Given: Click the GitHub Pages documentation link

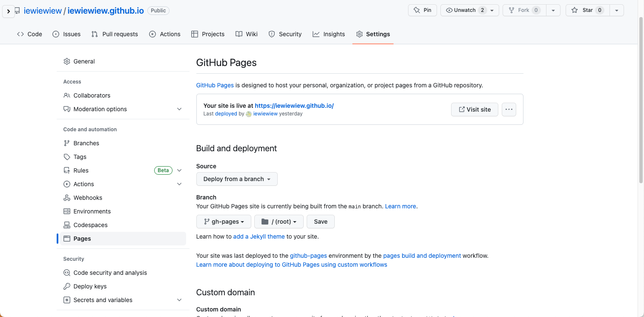Looking at the screenshot, I should tap(215, 85).
